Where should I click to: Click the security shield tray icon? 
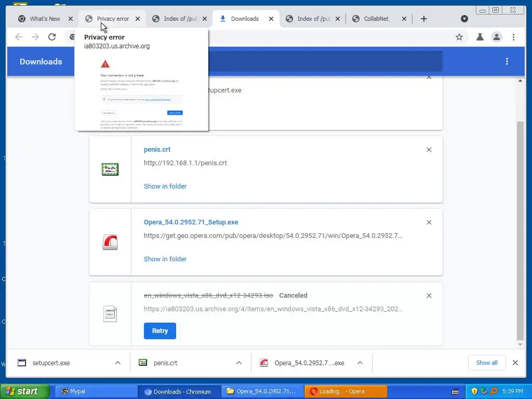pos(474,391)
